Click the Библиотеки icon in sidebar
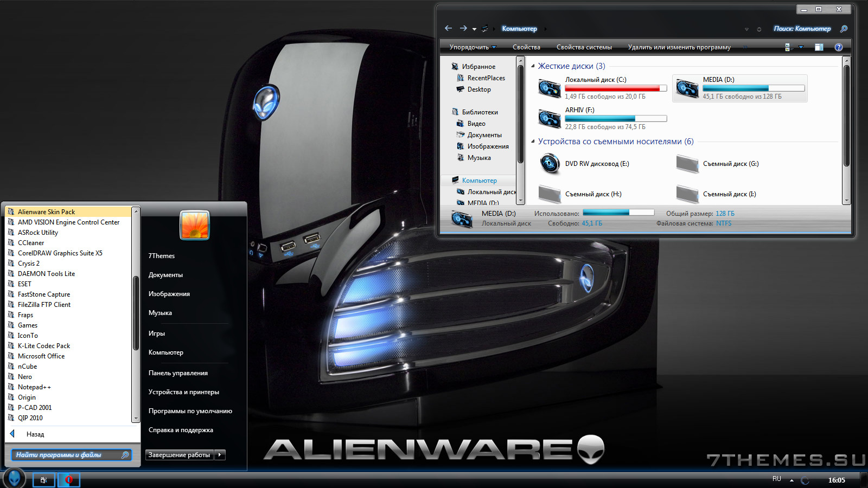This screenshot has height=488, width=868. pos(455,112)
